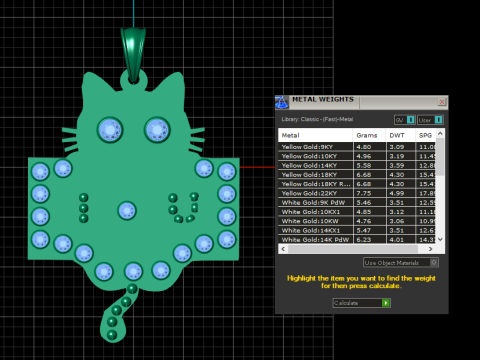
Task: Click the vertical scrollbar thumb in metal list
Action: [440, 157]
